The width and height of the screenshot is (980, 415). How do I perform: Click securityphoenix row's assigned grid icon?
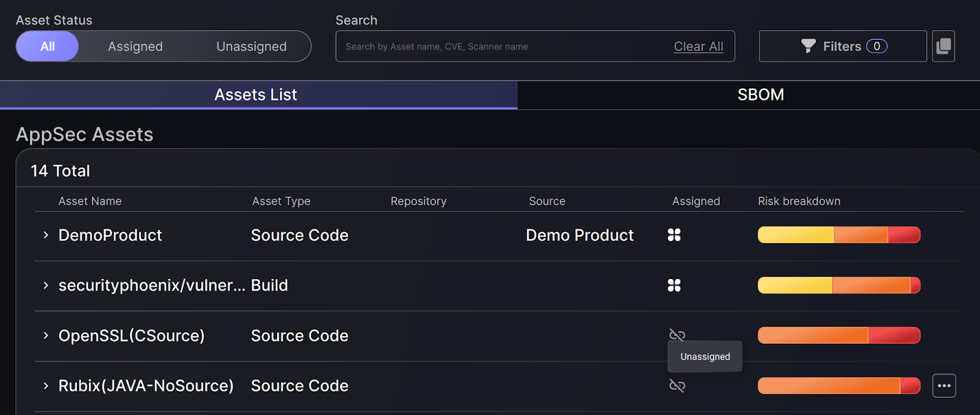[674, 285]
